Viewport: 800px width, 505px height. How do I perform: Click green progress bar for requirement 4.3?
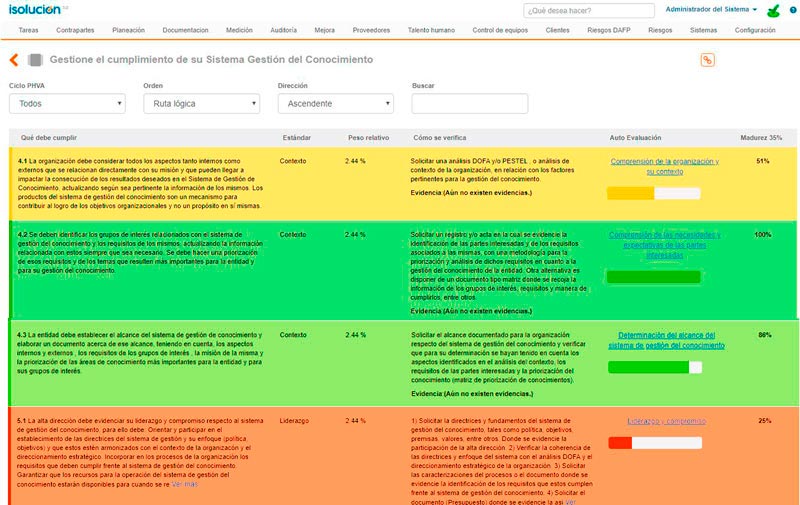(655, 367)
